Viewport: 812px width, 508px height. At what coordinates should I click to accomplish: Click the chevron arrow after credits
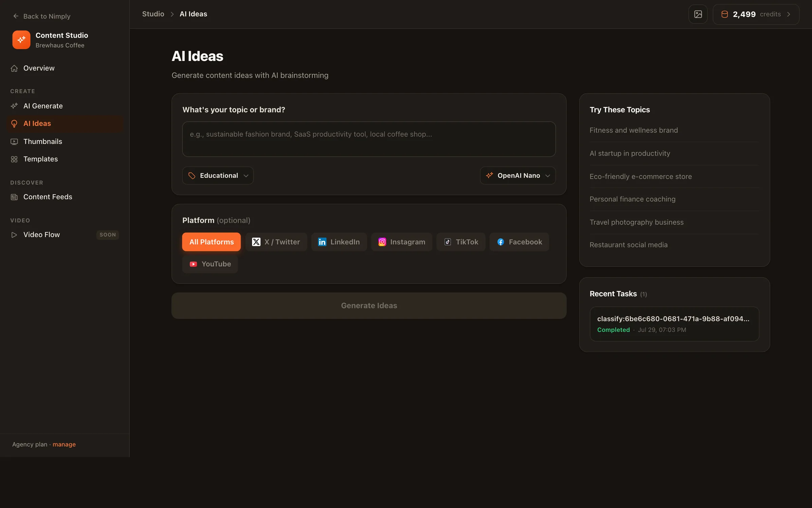click(789, 14)
